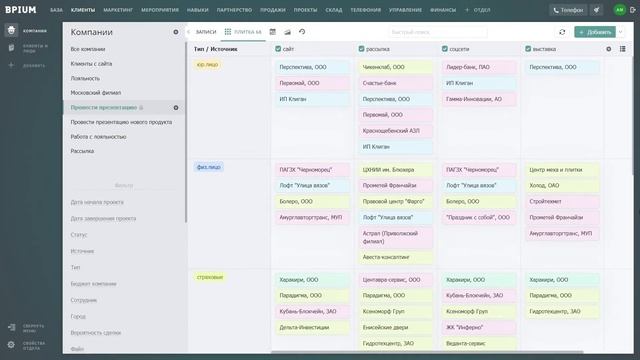Click the Телефон button

[x=568, y=10]
